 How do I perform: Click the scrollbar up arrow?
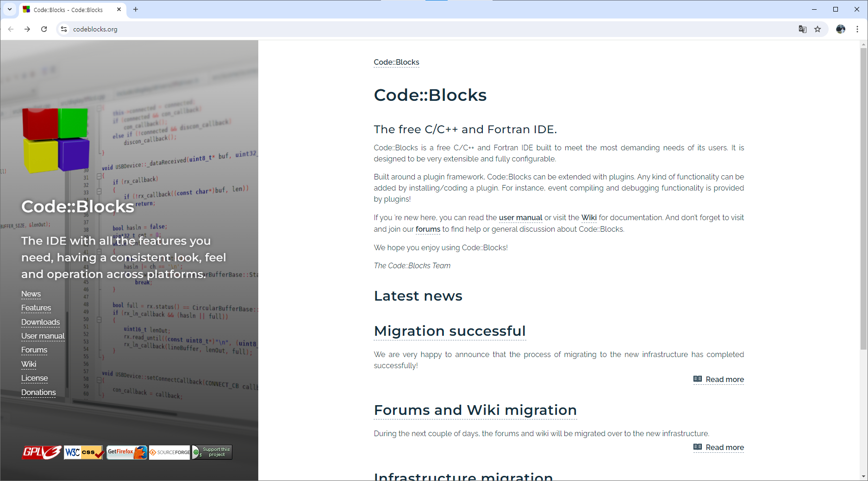tap(864, 44)
